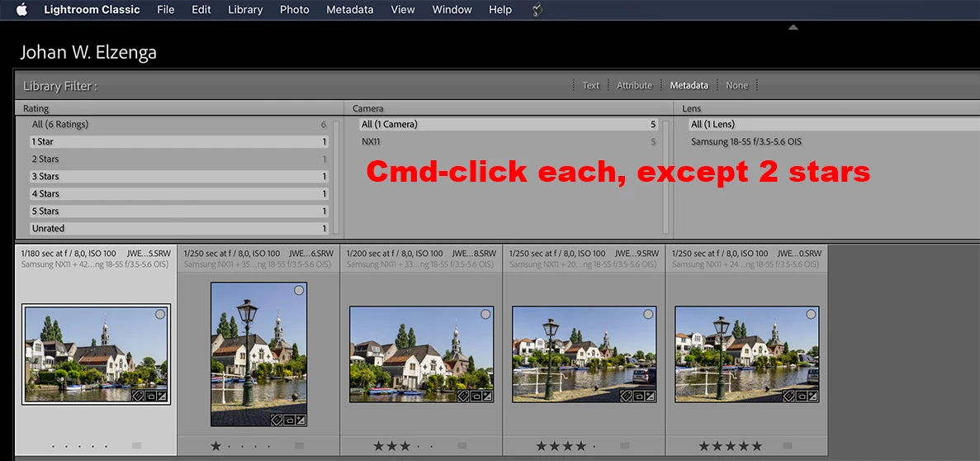Click the collection badge on JWE...5.SRW thumbnail

pos(150,396)
